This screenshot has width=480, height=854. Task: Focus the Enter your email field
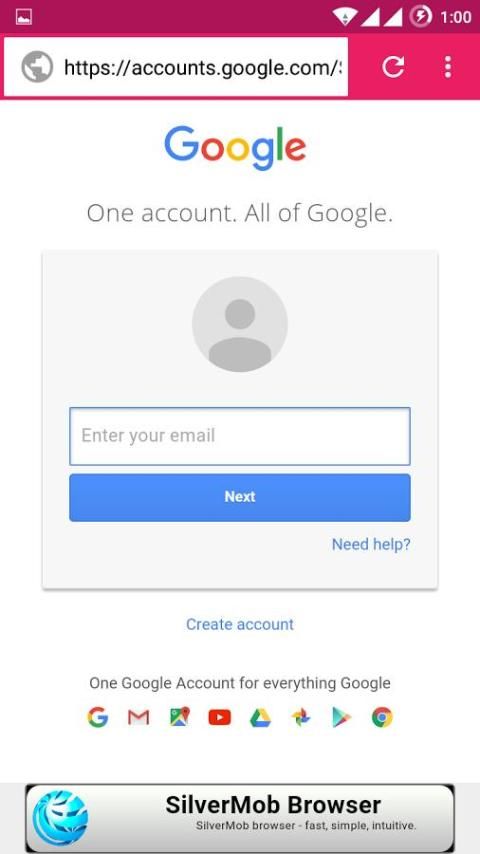click(240, 436)
